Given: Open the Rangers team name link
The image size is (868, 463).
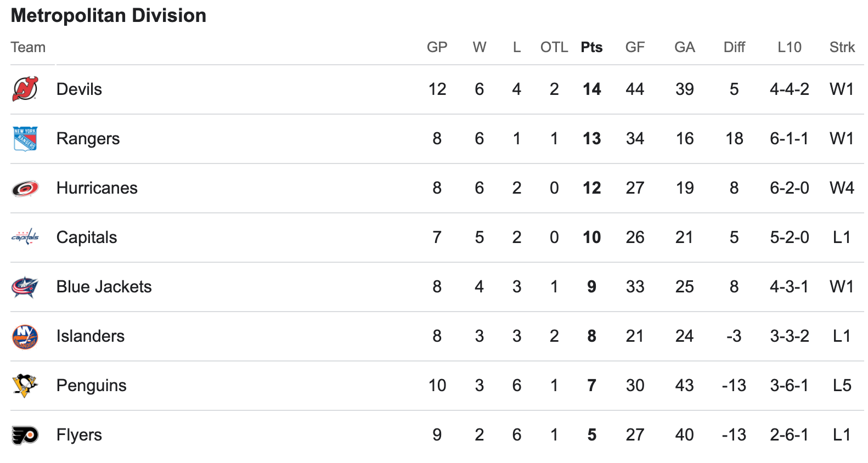Looking at the screenshot, I should click(x=88, y=139).
